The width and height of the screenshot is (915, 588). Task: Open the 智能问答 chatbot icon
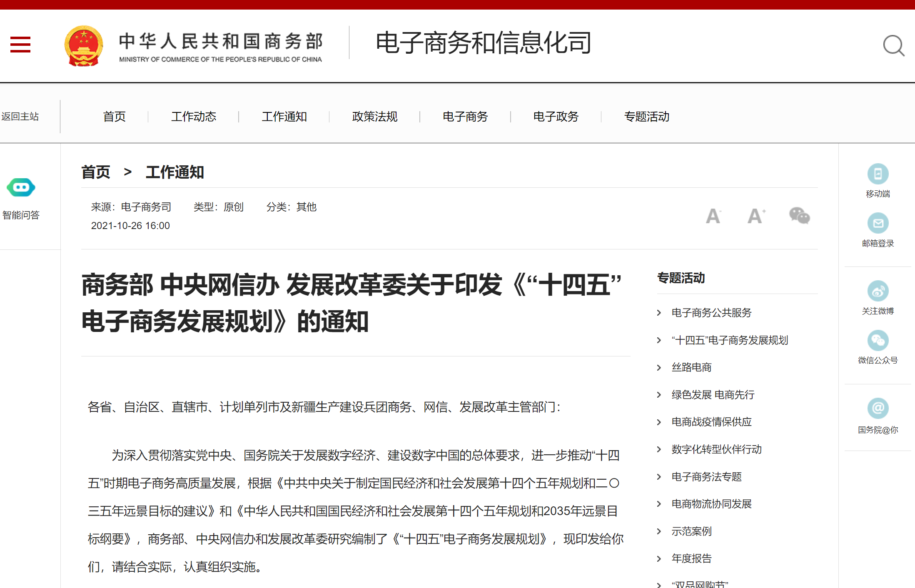pos(21,188)
